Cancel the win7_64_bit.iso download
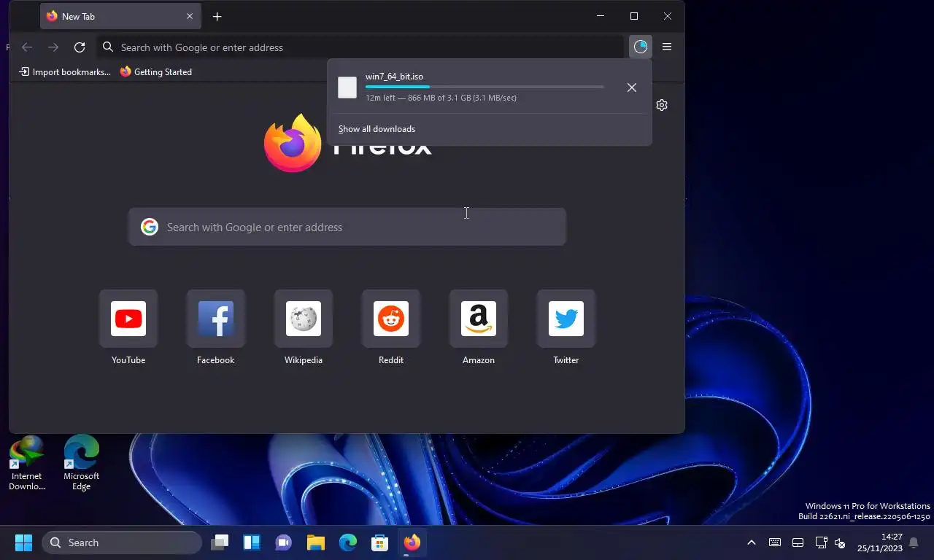 pyautogui.click(x=632, y=87)
